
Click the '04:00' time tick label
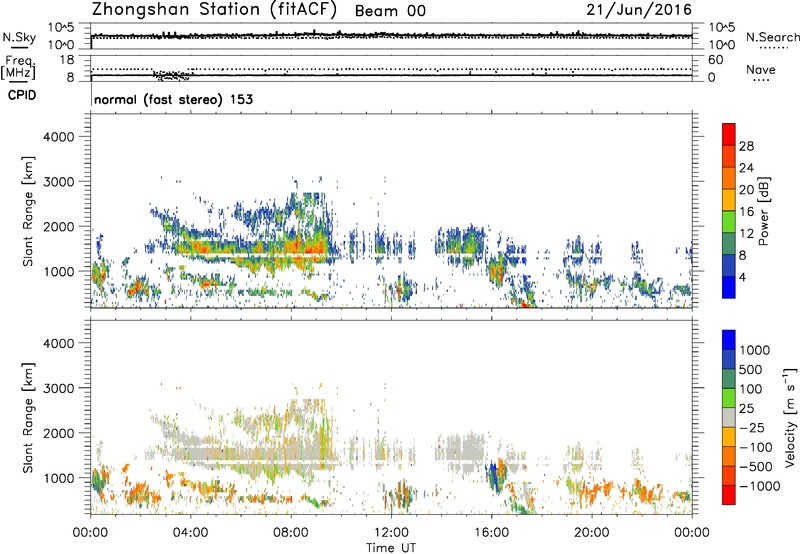tap(190, 533)
